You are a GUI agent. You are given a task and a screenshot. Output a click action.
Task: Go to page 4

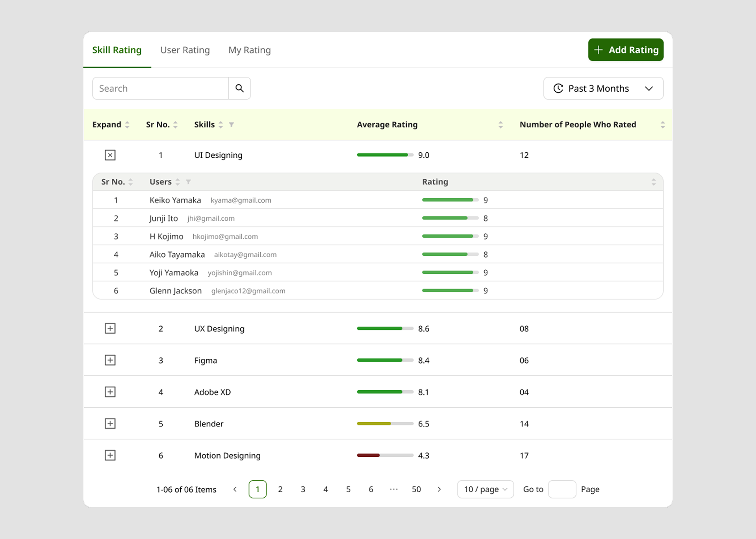point(326,489)
